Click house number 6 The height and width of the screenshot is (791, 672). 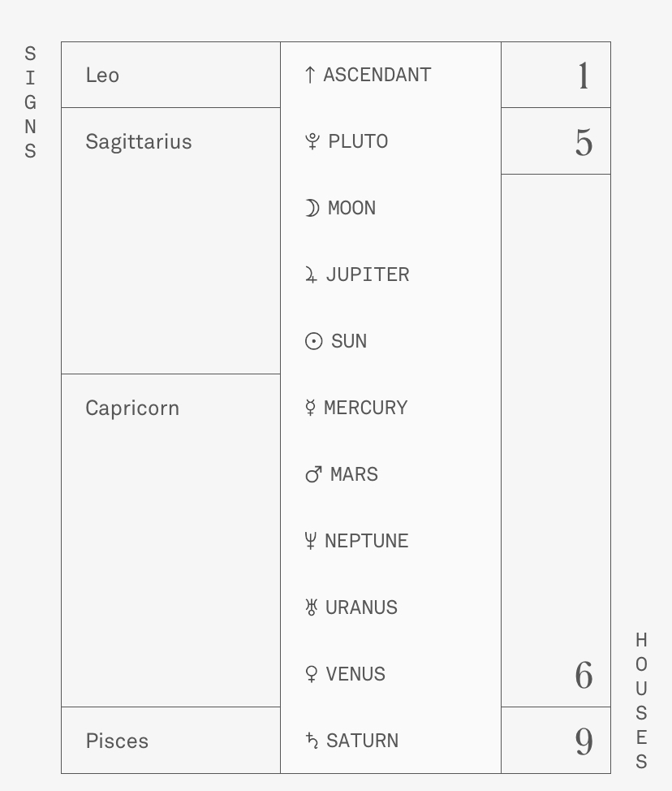click(584, 676)
